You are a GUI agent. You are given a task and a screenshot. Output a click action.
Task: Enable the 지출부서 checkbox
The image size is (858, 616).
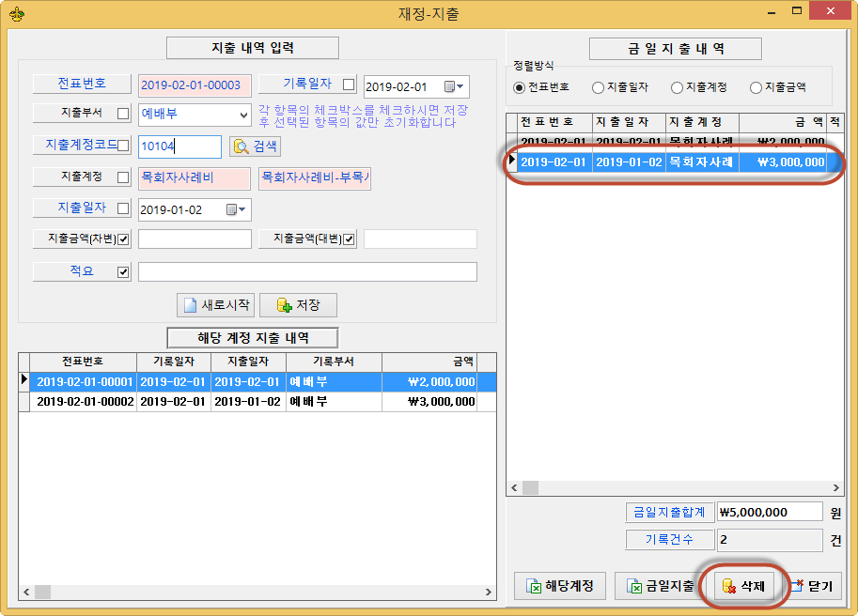click(123, 115)
